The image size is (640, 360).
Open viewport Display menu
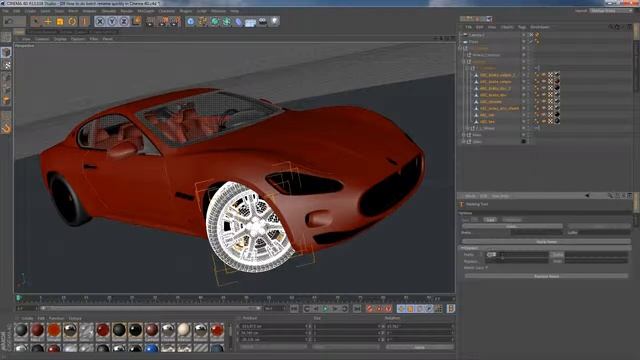(x=60, y=39)
